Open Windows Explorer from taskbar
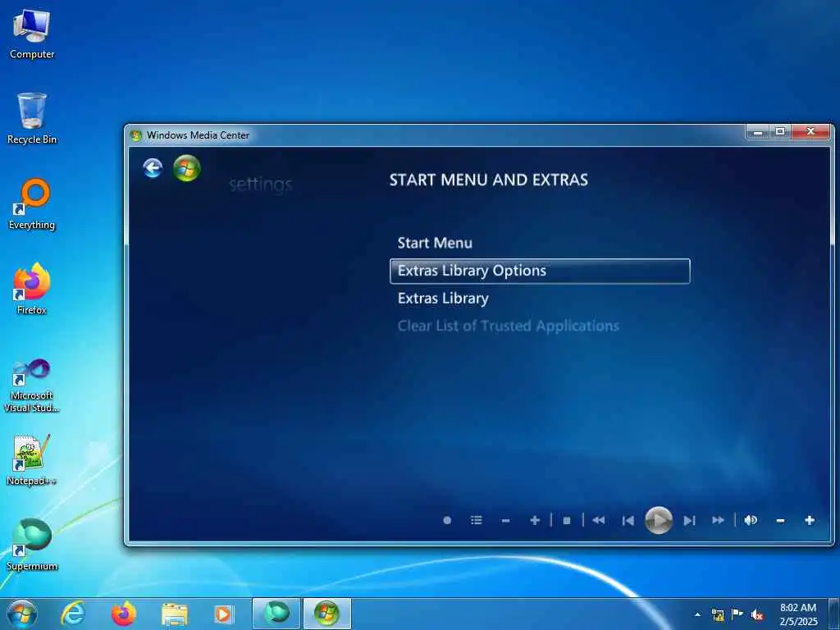The image size is (840, 630). pos(175,614)
